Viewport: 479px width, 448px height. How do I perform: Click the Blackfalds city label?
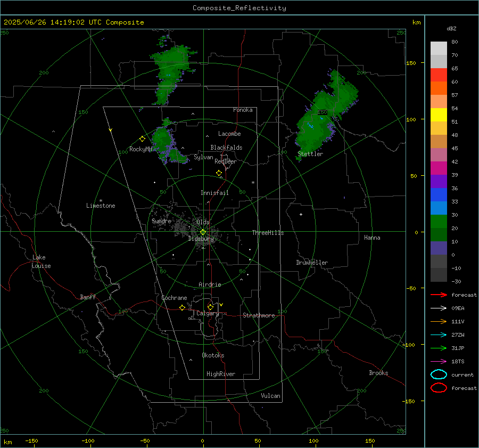click(x=226, y=148)
